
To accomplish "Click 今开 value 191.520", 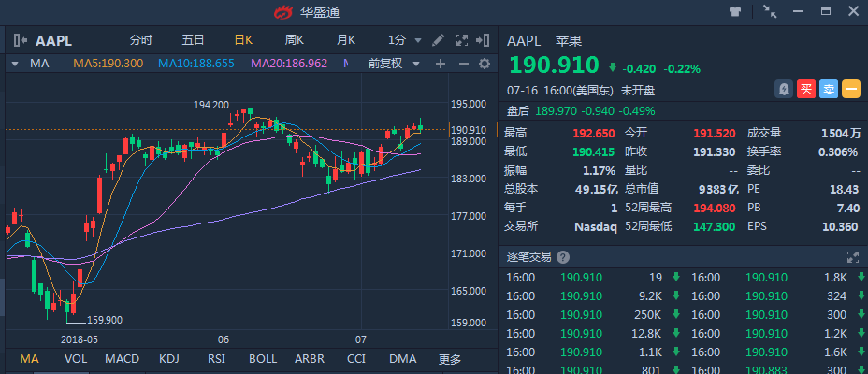I will click(715, 133).
